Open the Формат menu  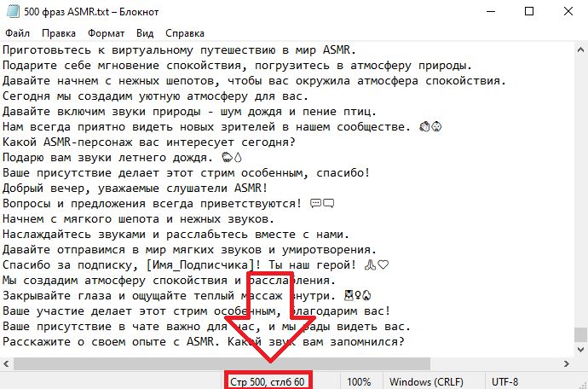107,33
